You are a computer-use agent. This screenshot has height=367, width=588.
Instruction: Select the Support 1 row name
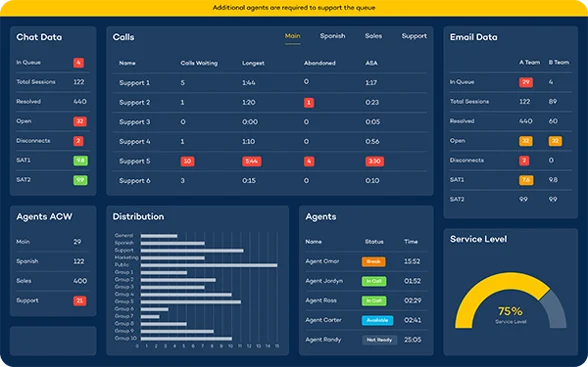[134, 83]
